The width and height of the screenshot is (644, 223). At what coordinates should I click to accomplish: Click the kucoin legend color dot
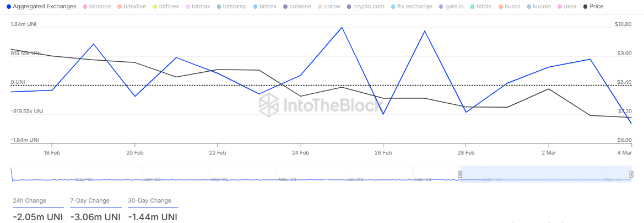(x=528, y=7)
